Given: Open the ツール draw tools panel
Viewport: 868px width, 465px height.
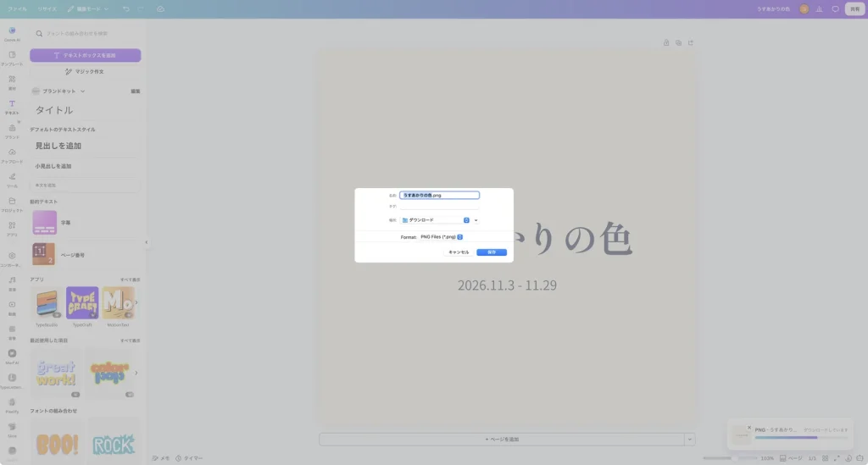Looking at the screenshot, I should click(x=12, y=180).
